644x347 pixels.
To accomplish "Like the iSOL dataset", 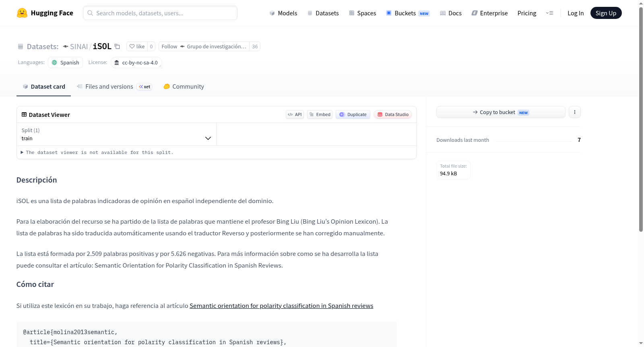I will pyautogui.click(x=137, y=46).
